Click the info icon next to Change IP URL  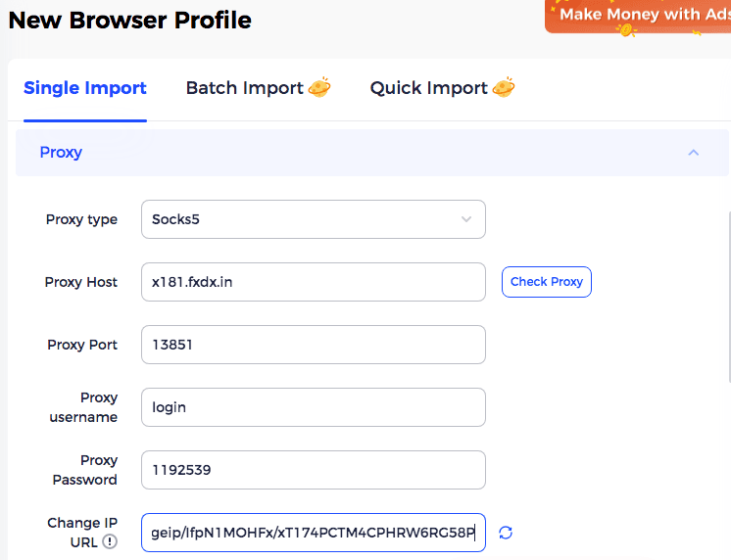pyautogui.click(x=110, y=542)
